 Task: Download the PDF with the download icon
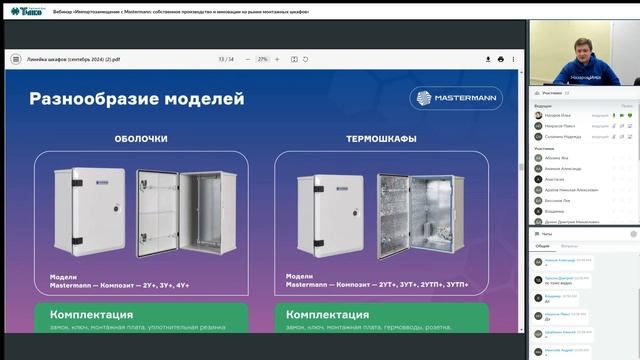(x=488, y=59)
